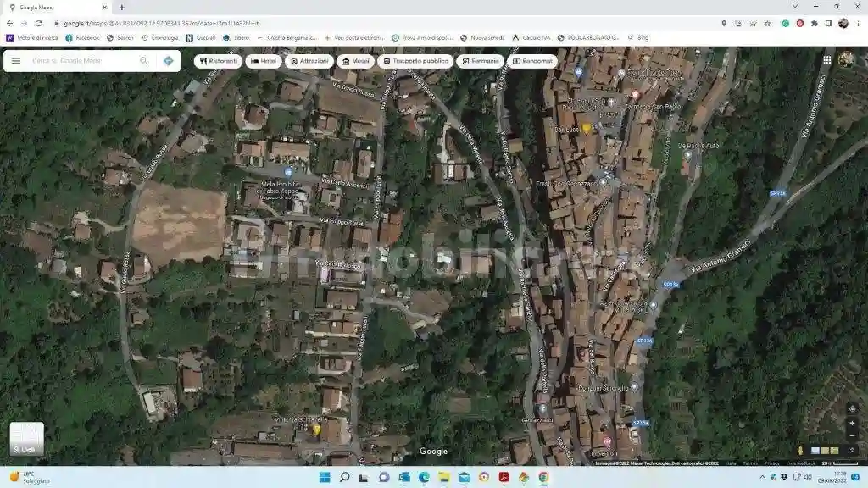Switch to the Google Maps browser tab

[55, 7]
